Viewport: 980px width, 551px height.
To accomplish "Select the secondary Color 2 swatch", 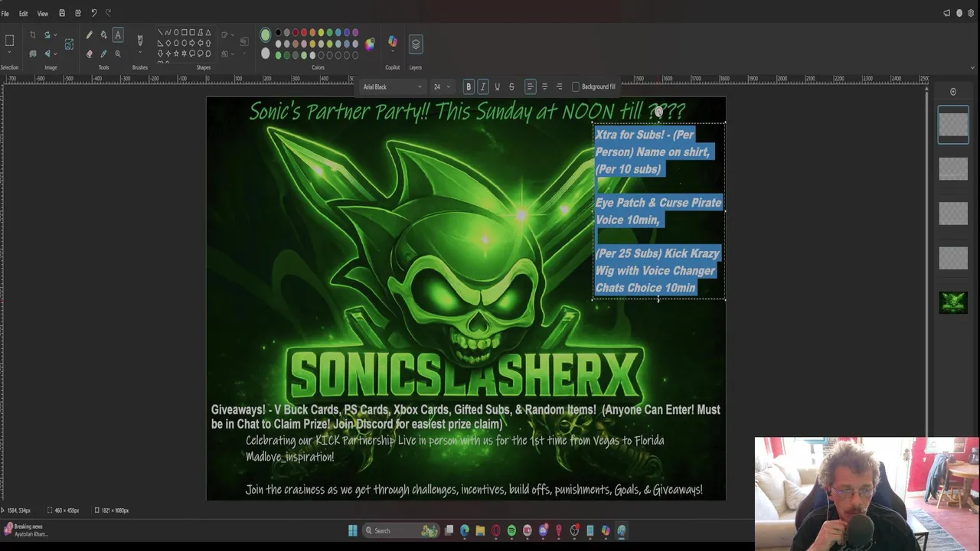I will [x=265, y=54].
